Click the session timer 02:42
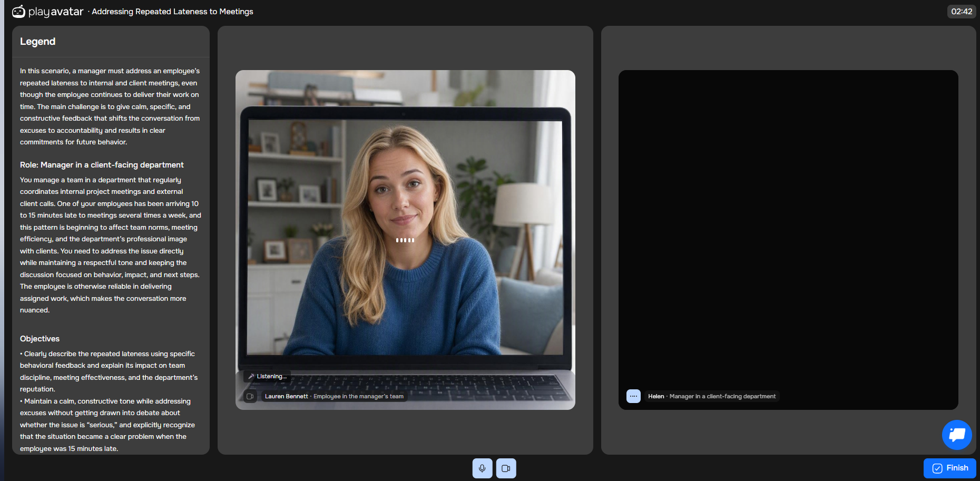The height and width of the screenshot is (481, 980). (962, 12)
